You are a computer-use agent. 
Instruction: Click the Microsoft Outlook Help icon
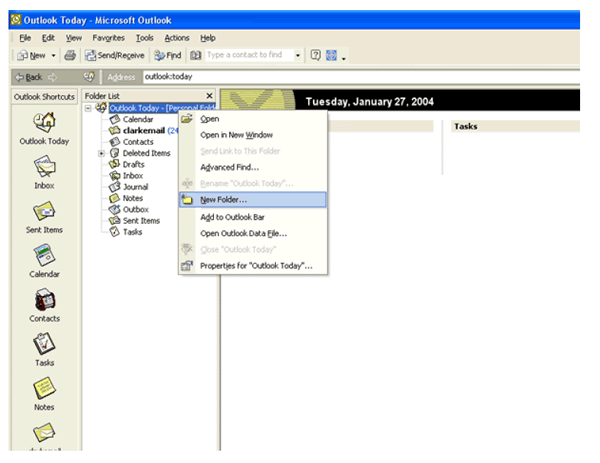(315, 55)
